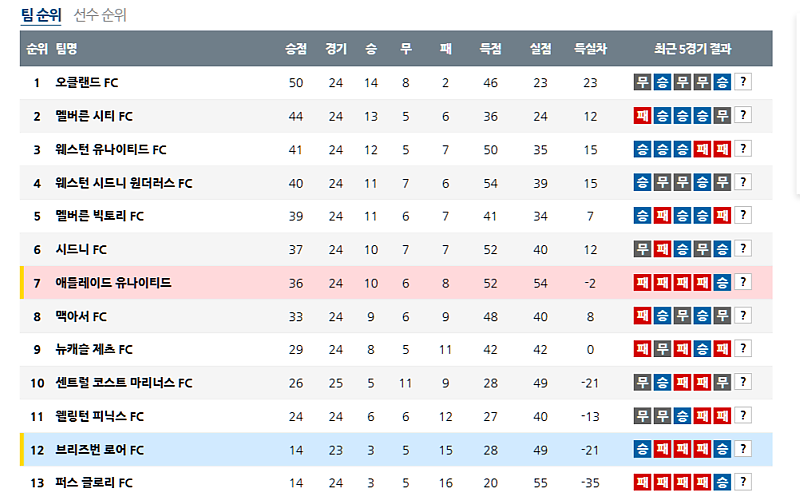The width and height of the screenshot is (800, 496).
Task: Click the only 승 badge for 뉴캐슬 제츠 FC
Action: [702, 349]
